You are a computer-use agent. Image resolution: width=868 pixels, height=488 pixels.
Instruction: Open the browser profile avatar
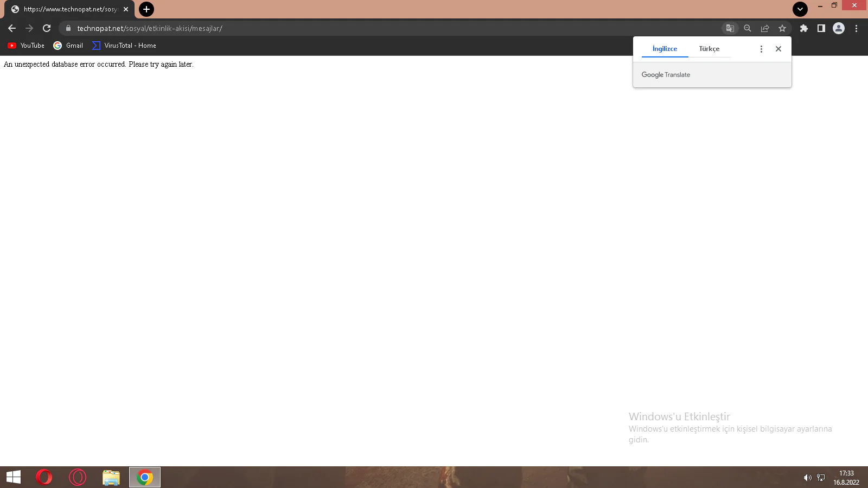pyautogui.click(x=839, y=28)
